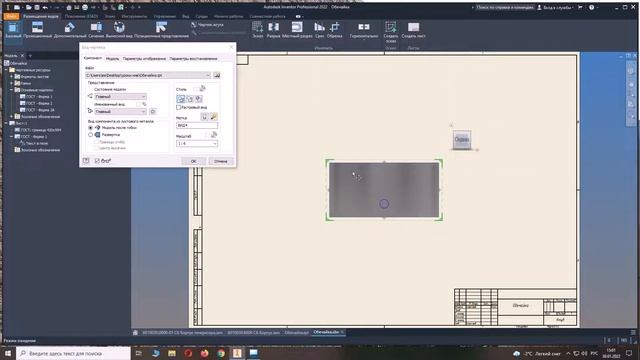Screen dimensions: 640x360
Task: Expand the Рамки tree node
Action: click(12, 83)
